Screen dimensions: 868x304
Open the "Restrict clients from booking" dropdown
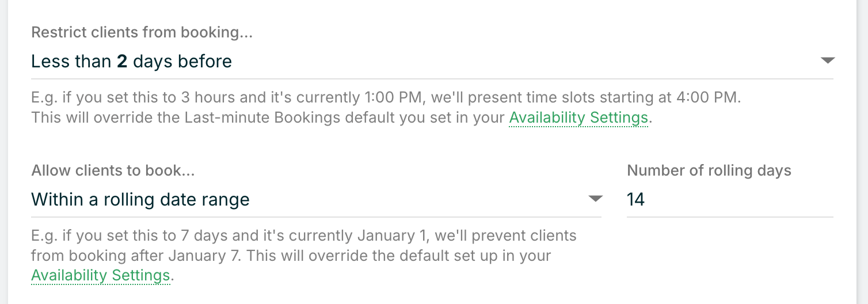point(432,61)
